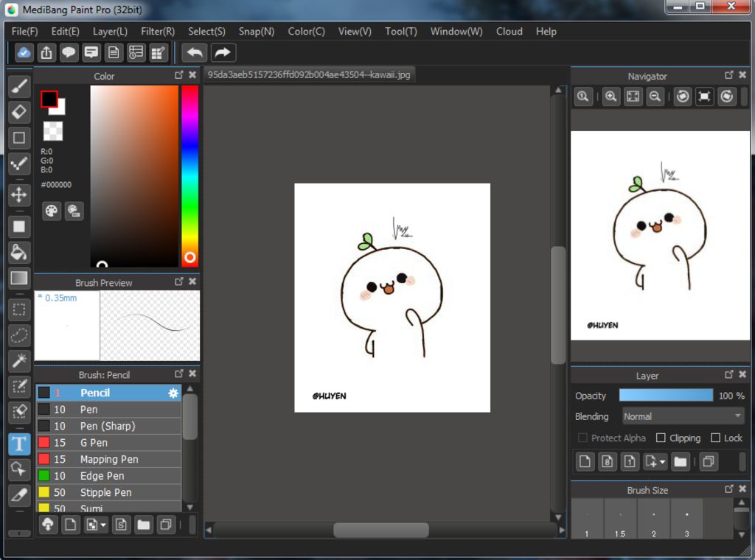Click the Redo arrow in toolbar

(x=223, y=52)
